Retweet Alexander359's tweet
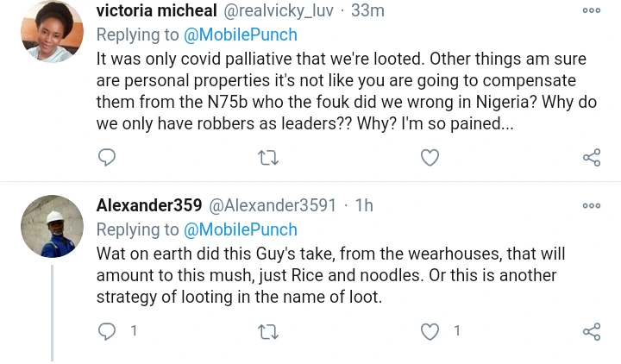 point(268,331)
